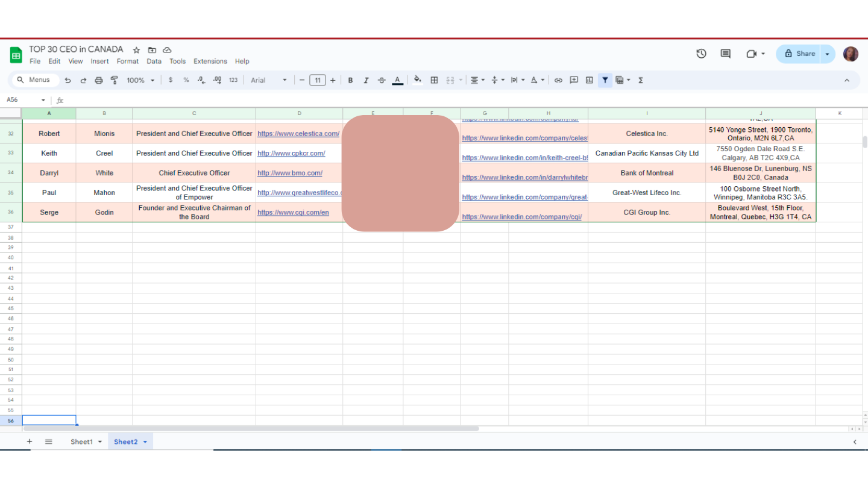
Task: Redo the last action
Action: tap(83, 80)
